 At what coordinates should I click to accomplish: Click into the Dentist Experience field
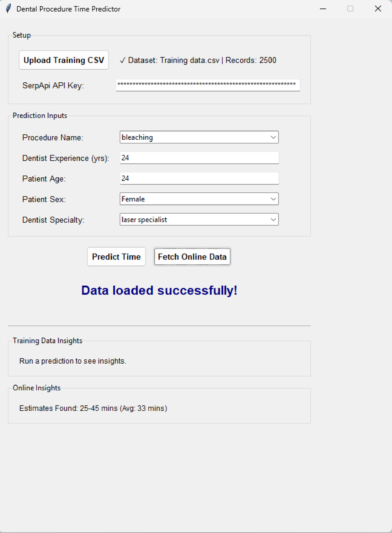coord(199,158)
